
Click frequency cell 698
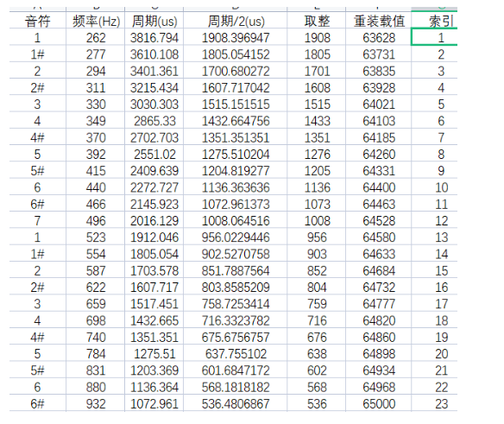tap(96, 320)
